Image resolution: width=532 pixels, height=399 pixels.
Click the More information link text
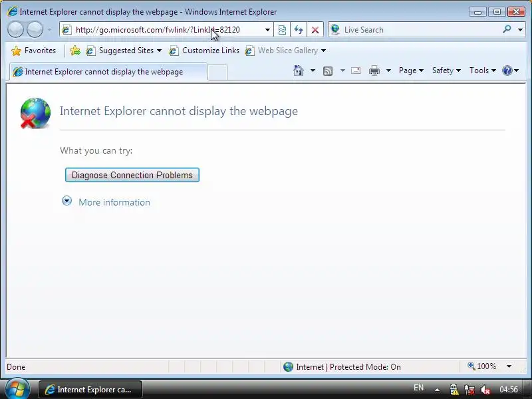(x=114, y=202)
